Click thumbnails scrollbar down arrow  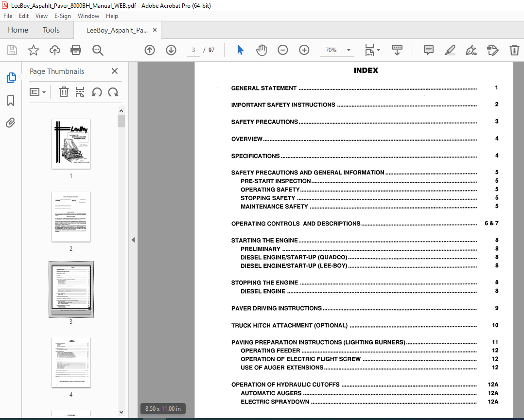click(122, 412)
